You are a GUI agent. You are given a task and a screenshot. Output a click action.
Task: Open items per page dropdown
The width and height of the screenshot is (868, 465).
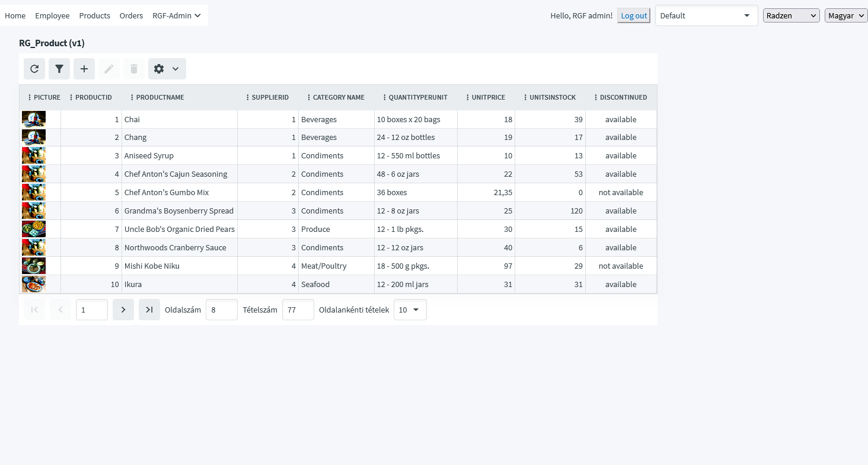[410, 310]
